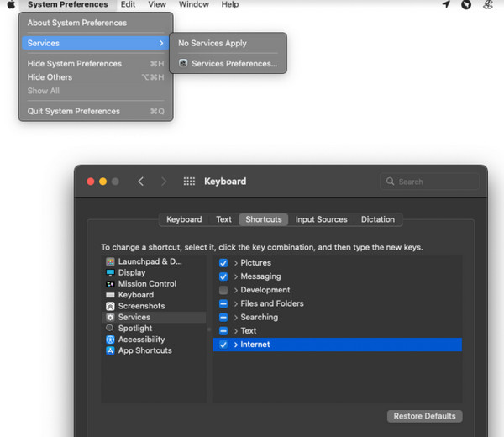The width and height of the screenshot is (504, 437).
Task: Choose About System Preferences
Action: coord(96,23)
